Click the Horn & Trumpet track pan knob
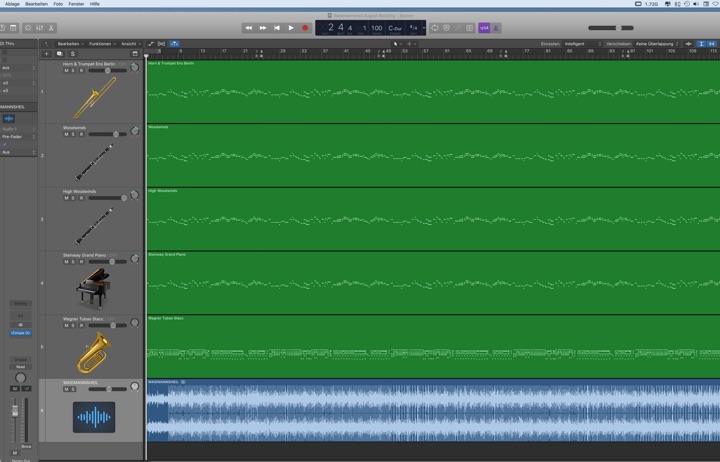Viewport: 720px width, 462px height. 135,68
